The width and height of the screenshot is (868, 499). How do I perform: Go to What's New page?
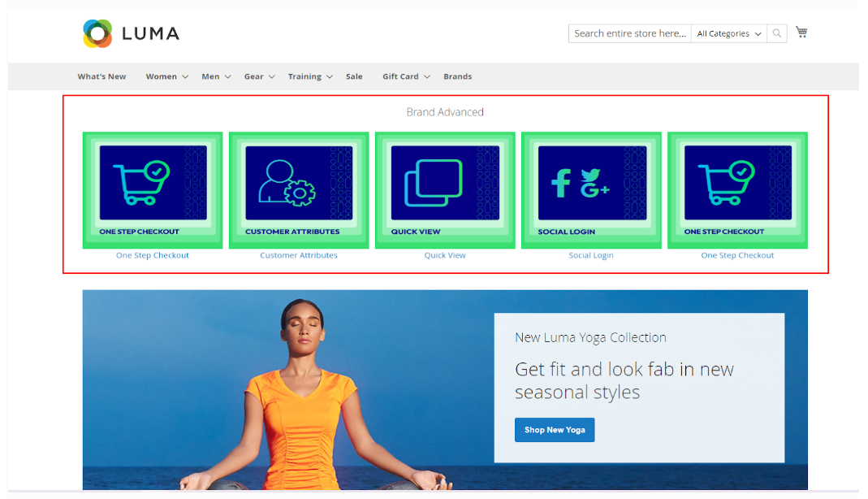pyautogui.click(x=101, y=76)
